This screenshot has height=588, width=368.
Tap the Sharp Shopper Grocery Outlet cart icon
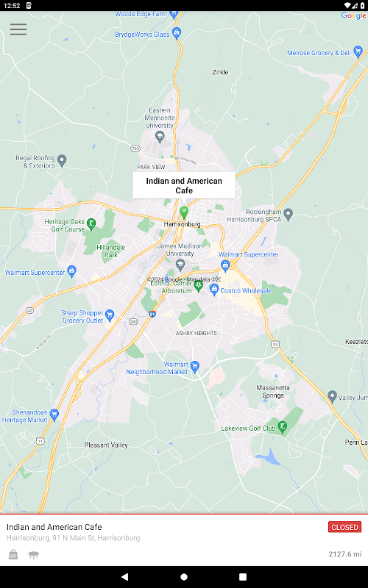(x=110, y=315)
